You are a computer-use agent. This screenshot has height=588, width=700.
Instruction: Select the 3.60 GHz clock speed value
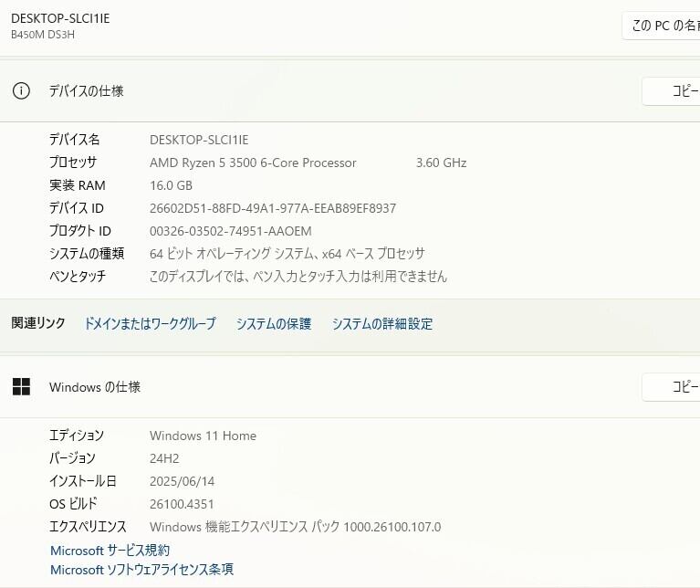441,163
